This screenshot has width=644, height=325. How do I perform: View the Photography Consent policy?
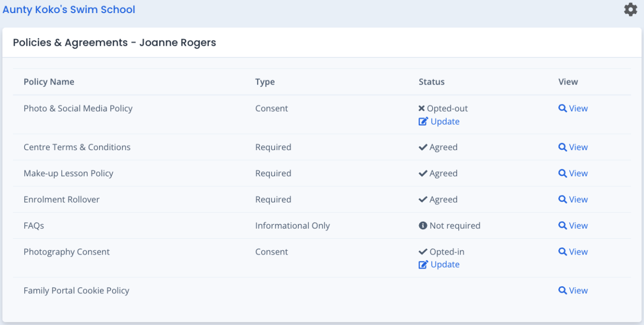click(x=578, y=252)
